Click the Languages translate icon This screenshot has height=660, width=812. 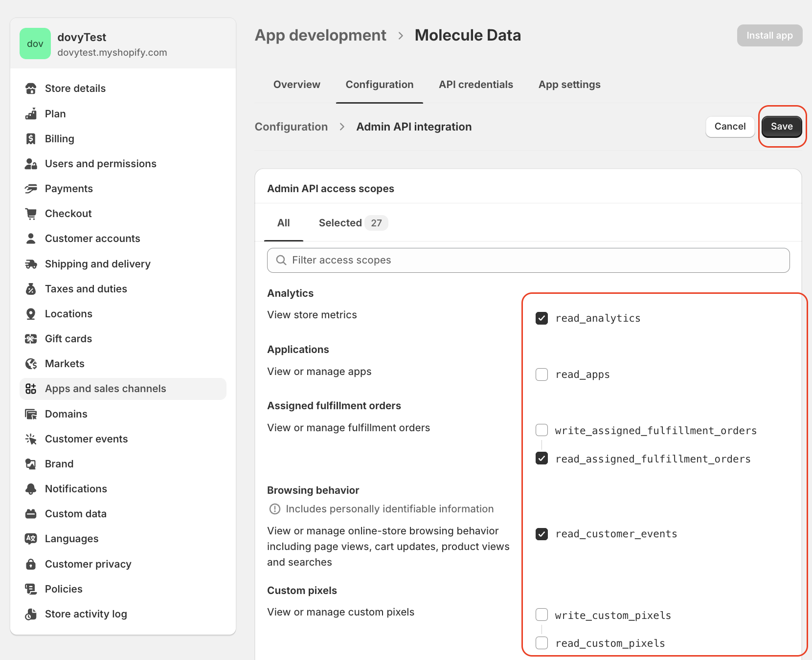point(31,539)
